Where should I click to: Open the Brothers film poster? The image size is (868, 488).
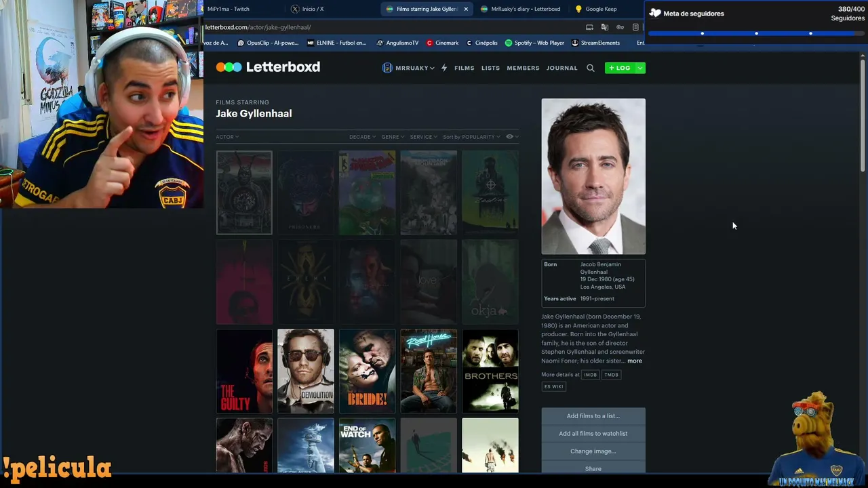(490, 371)
